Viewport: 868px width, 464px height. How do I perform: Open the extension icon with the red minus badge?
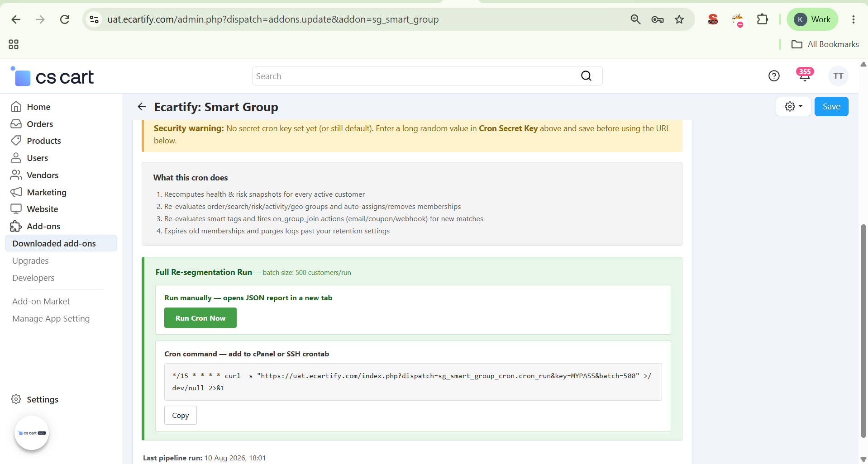pyautogui.click(x=738, y=20)
